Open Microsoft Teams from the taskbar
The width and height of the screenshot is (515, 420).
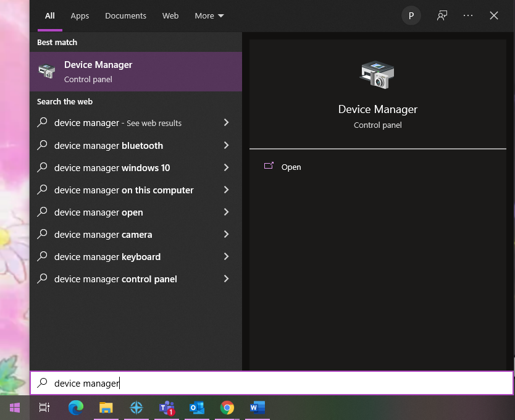point(167,408)
